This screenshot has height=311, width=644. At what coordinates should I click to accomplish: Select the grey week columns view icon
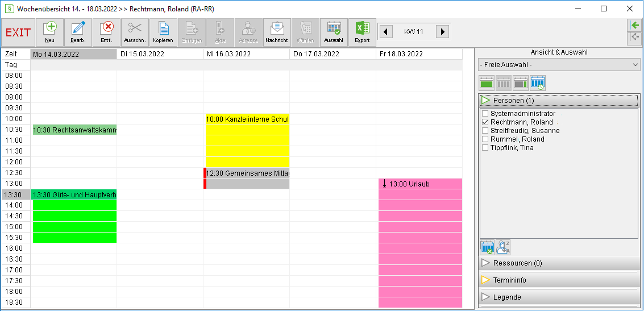504,83
